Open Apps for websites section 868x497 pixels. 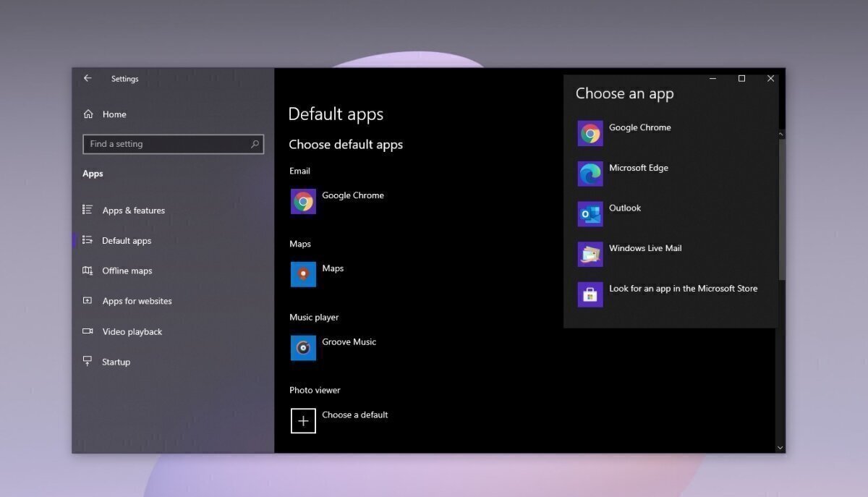click(137, 302)
